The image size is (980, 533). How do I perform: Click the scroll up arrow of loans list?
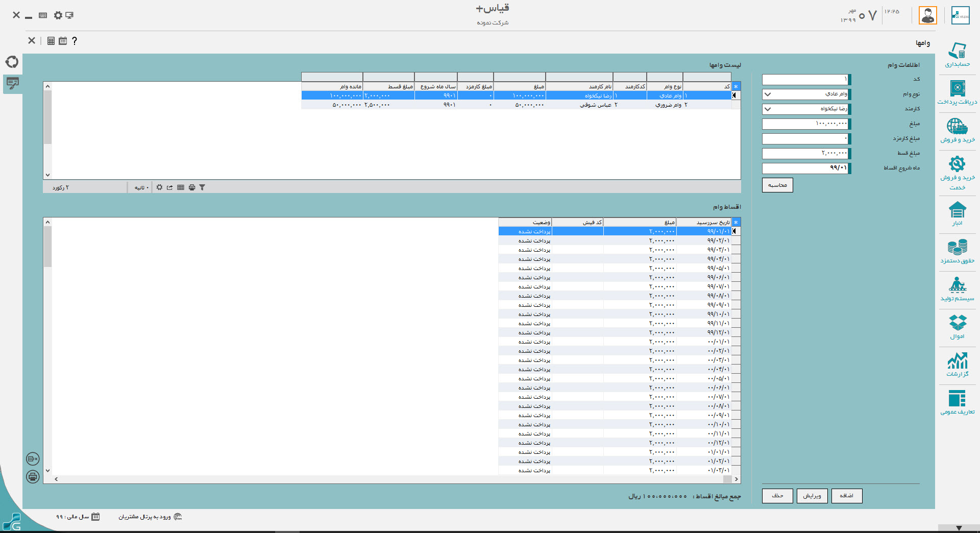(47, 86)
